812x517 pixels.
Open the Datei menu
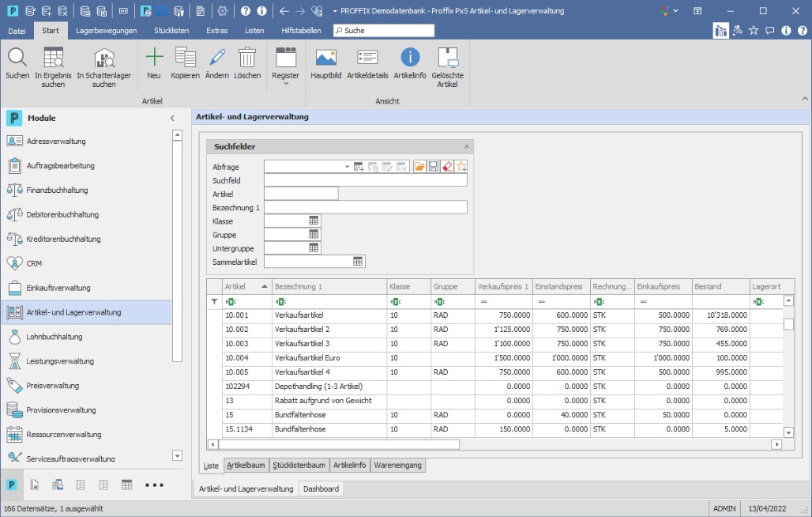coord(17,31)
